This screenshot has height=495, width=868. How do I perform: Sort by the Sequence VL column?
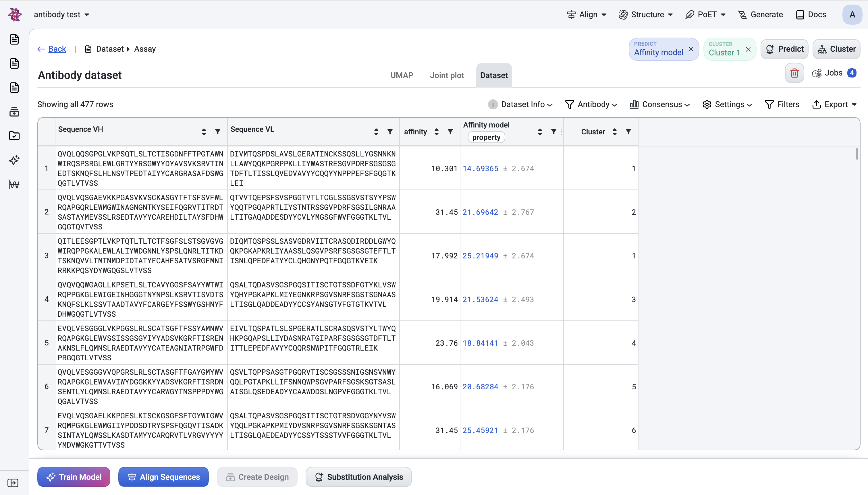pyautogui.click(x=376, y=132)
